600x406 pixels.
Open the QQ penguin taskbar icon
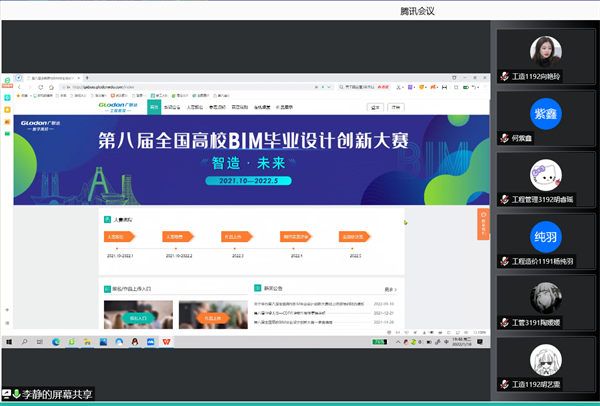coord(135,342)
